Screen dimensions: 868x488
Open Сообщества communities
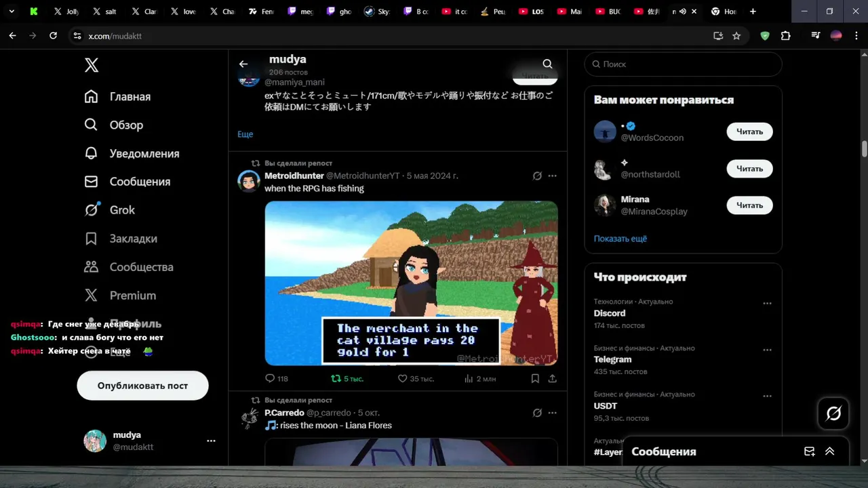pos(129,267)
